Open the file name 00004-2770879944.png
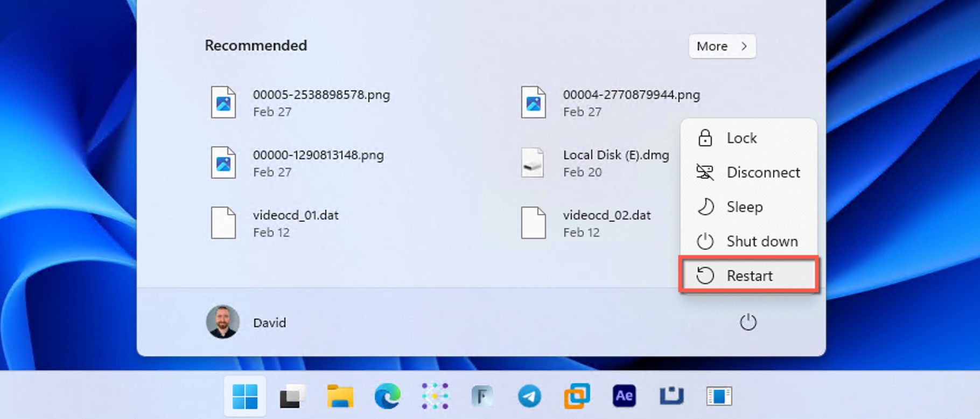Screen dimensions: 980x419 [632, 95]
